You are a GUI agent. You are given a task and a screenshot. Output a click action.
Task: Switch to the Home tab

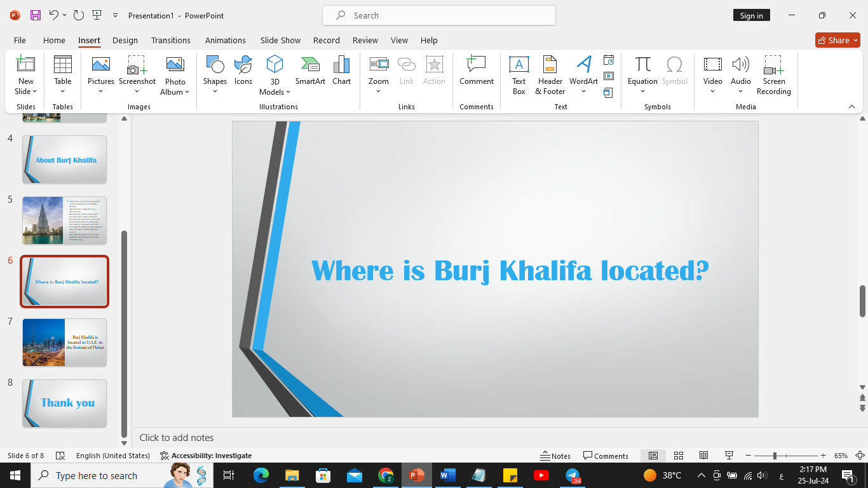[54, 40]
